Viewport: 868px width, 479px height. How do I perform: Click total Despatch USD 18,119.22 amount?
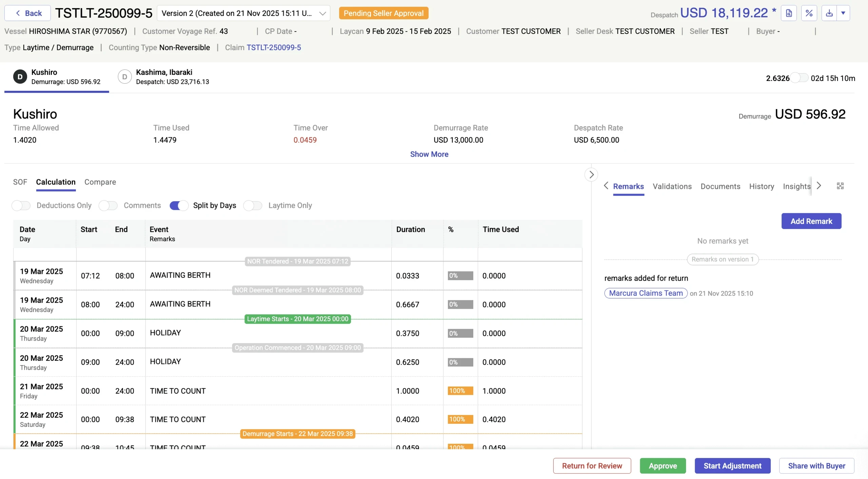[724, 13]
